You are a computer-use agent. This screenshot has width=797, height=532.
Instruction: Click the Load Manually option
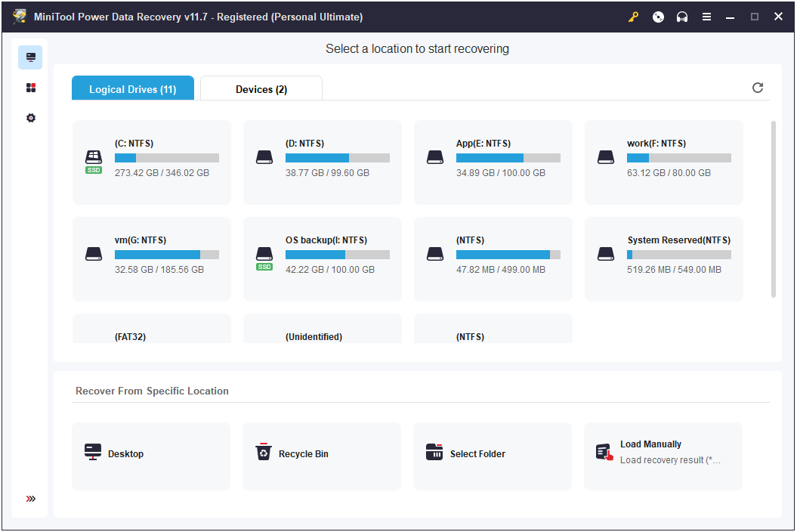tap(663, 456)
